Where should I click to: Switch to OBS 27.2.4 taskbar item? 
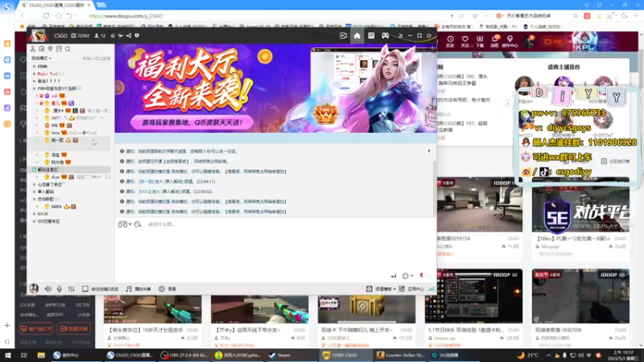(184, 356)
